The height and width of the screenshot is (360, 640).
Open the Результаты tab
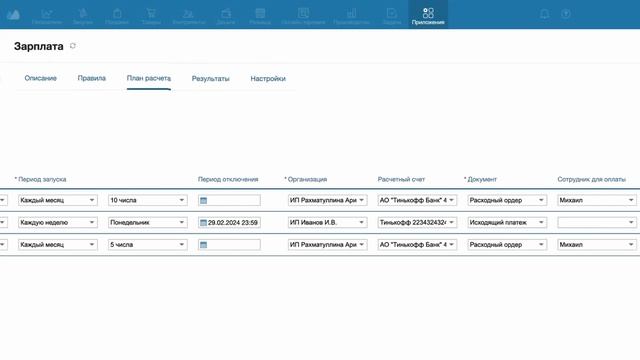tap(211, 79)
